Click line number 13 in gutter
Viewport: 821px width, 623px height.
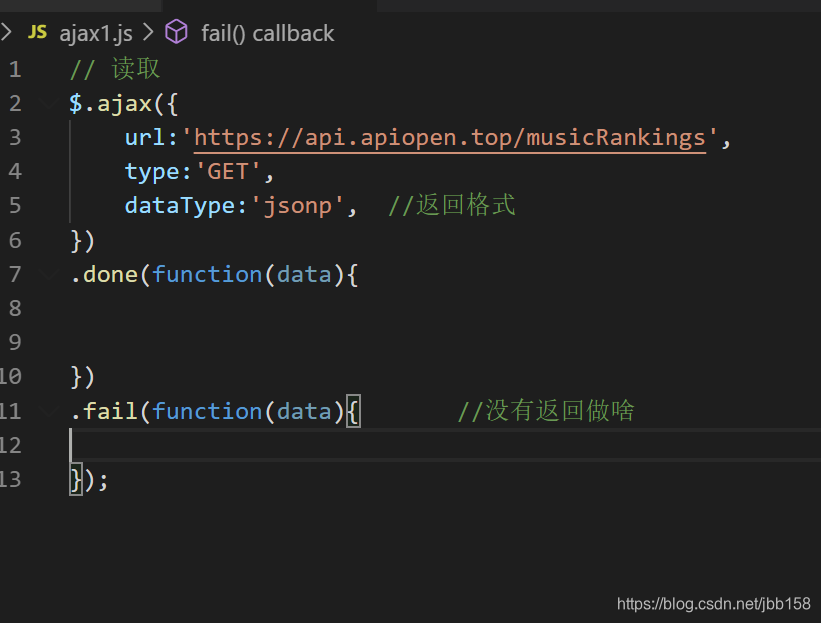[x=10, y=479]
